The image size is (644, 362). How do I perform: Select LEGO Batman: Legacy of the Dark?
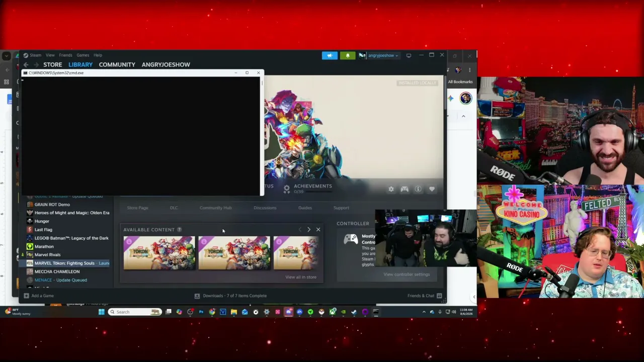pyautogui.click(x=71, y=238)
